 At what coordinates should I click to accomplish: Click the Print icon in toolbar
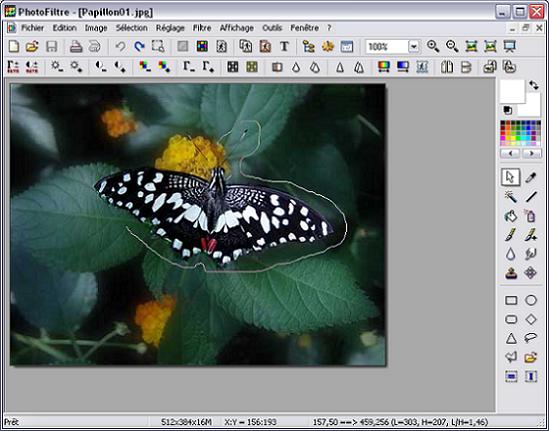(76, 46)
